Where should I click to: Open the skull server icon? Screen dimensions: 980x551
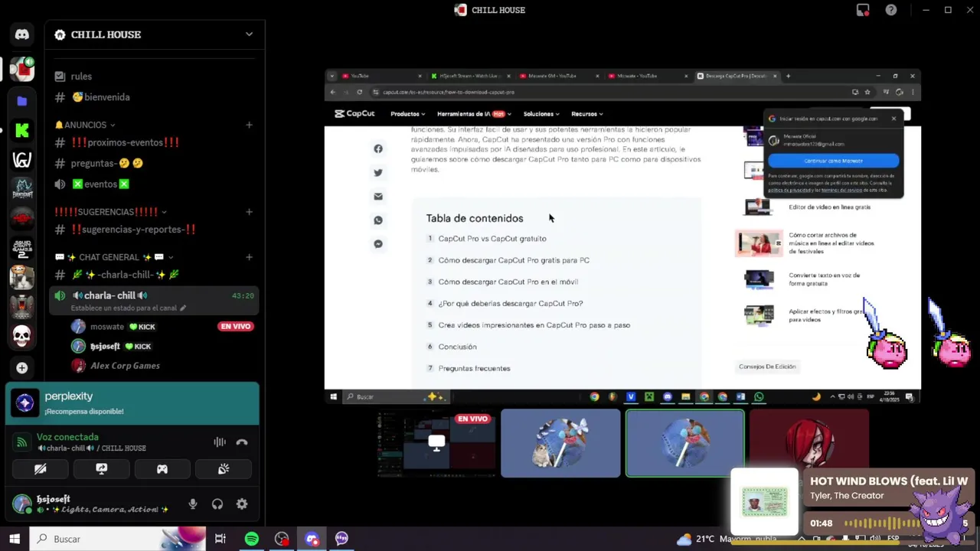pyautogui.click(x=21, y=336)
